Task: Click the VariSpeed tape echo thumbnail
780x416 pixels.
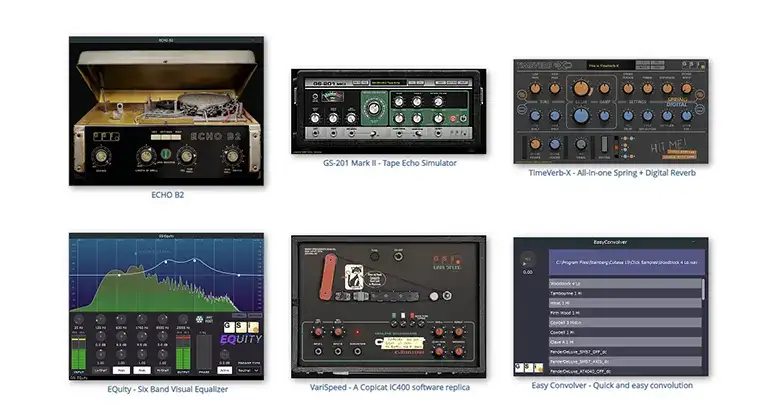Action: (x=389, y=307)
